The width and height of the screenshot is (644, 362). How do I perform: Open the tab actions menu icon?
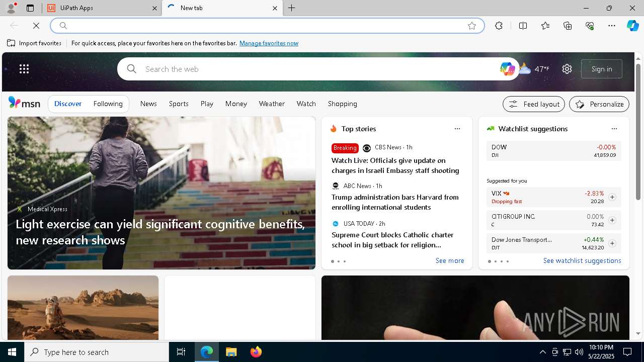click(x=30, y=8)
